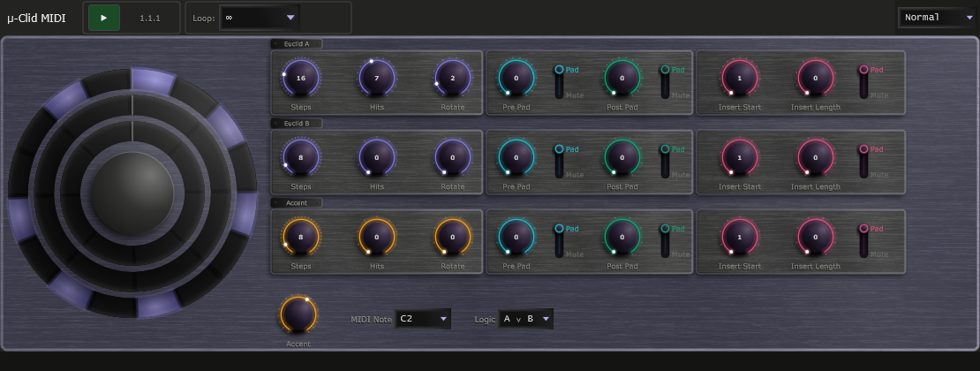The width and height of the screenshot is (980, 371).
Task: Click the Euclid B Hits knob
Action: click(x=377, y=157)
